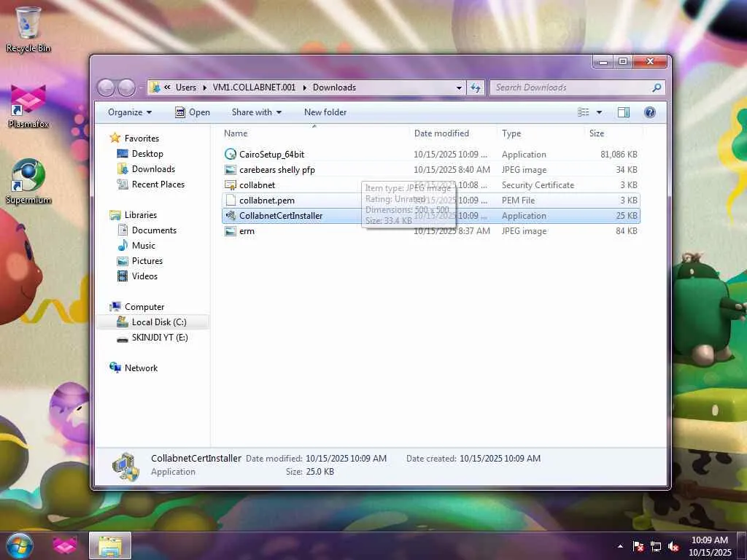Launch the Plasmafox desktop shortcut
Viewport: 747px width, 560px height.
tap(28, 106)
